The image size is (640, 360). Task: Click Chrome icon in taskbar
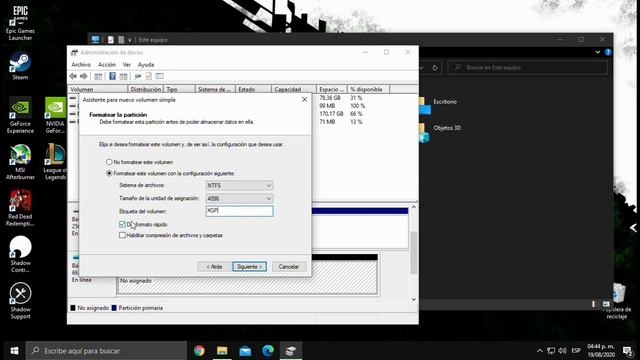(x=199, y=351)
